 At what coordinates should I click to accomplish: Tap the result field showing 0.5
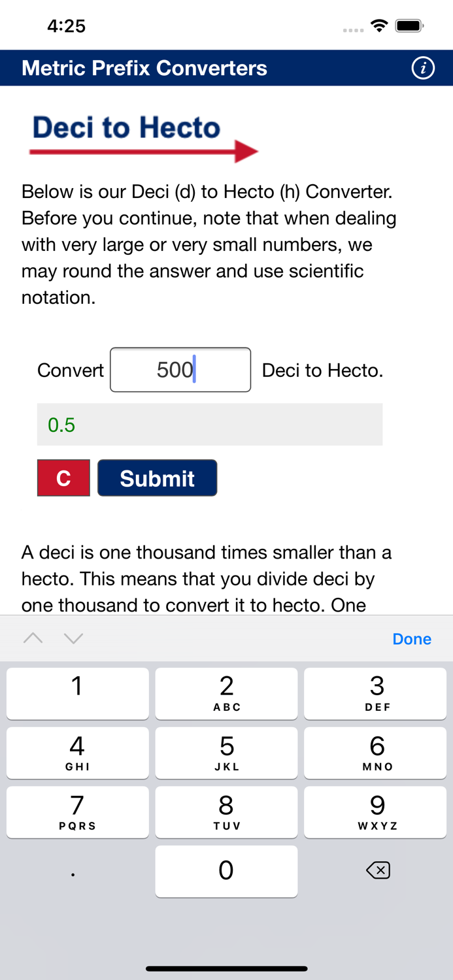point(209,424)
